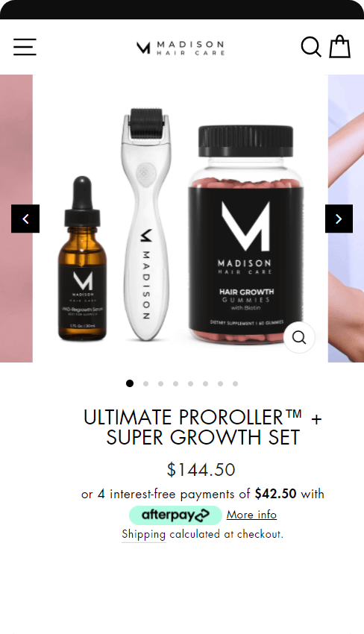Viewport: 364px width, 634px height.
Task: Zoom product image with magnifier circle
Action: 299,337
